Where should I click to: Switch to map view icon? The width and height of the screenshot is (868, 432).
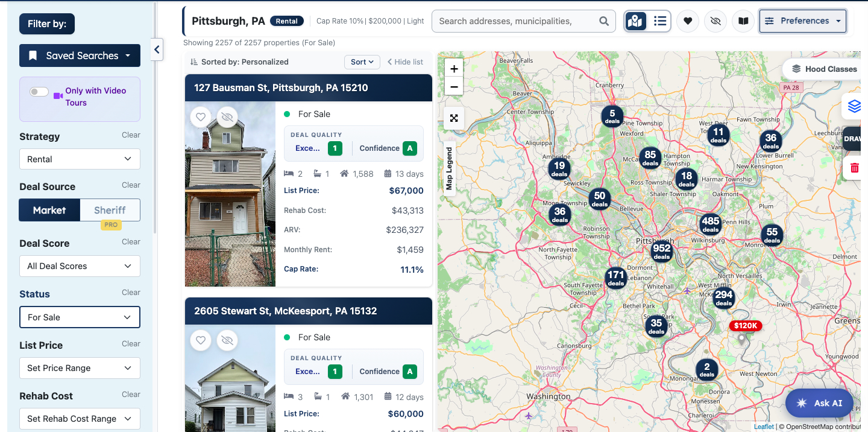(636, 21)
